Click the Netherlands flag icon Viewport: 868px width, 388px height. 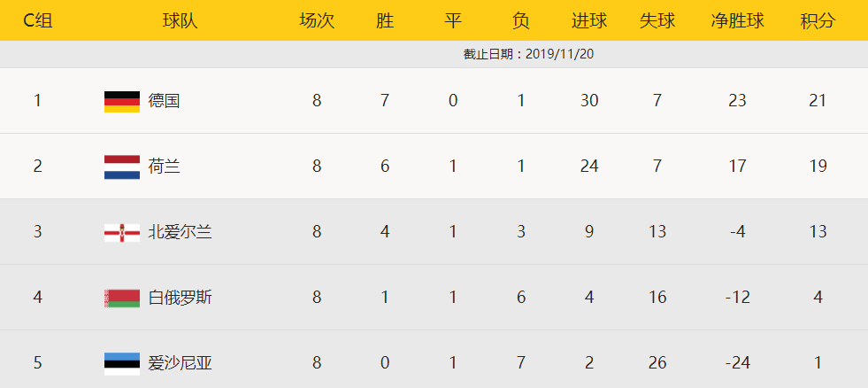point(121,167)
